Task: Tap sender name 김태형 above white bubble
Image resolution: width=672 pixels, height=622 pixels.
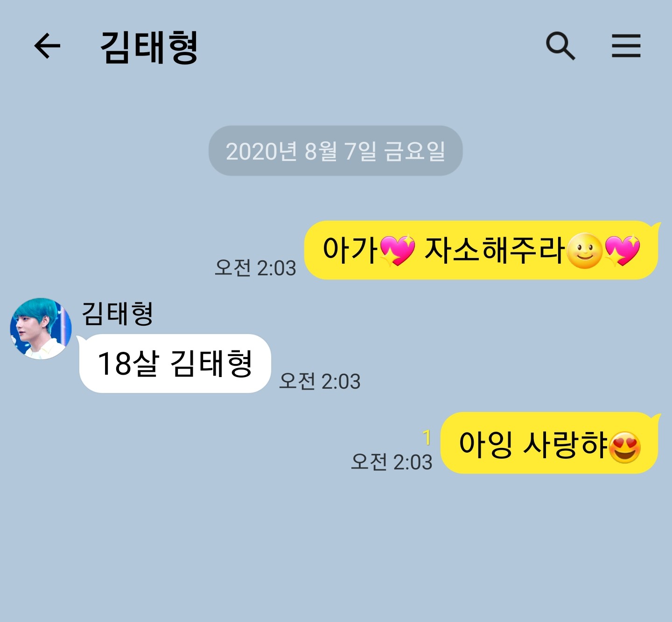Action: (x=117, y=313)
